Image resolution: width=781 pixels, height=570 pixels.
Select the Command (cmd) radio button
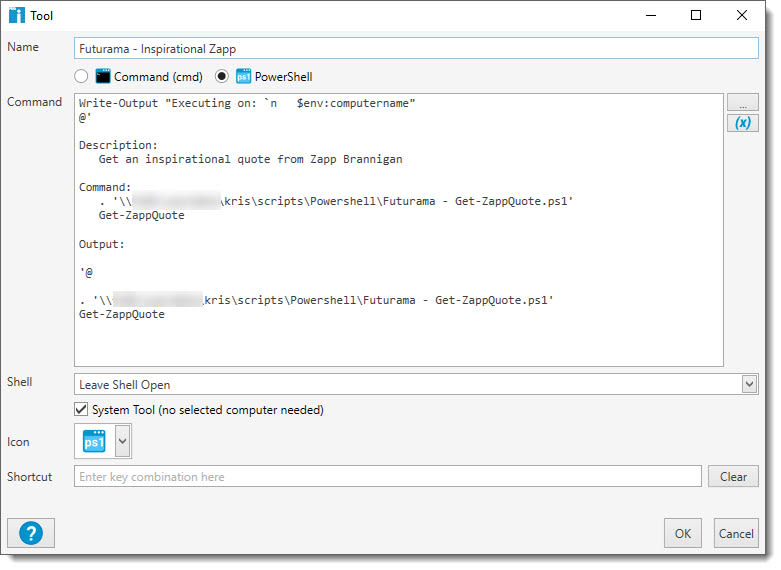(x=81, y=76)
